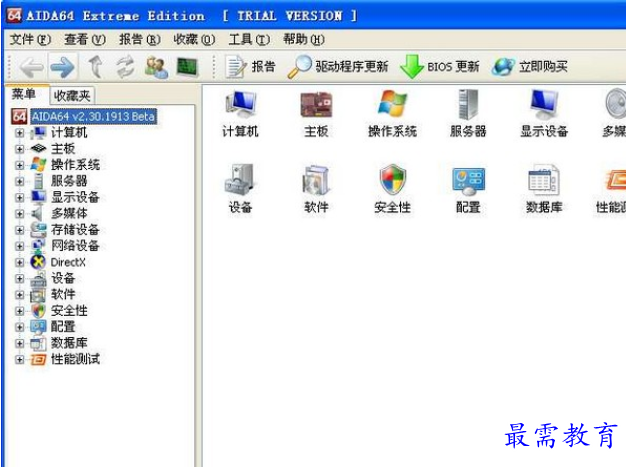Open 操作系统 icon in main pane
This screenshot has height=467, width=626.
coord(392,114)
